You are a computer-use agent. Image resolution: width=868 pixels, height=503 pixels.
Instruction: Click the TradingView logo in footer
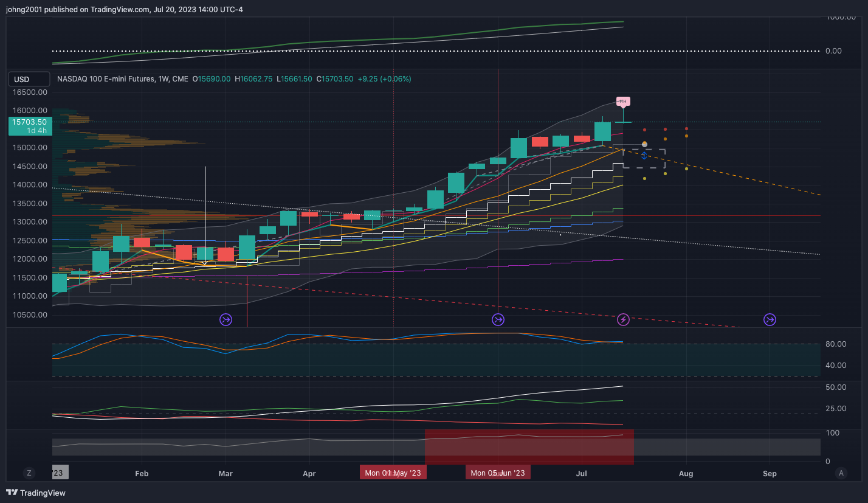pos(36,493)
